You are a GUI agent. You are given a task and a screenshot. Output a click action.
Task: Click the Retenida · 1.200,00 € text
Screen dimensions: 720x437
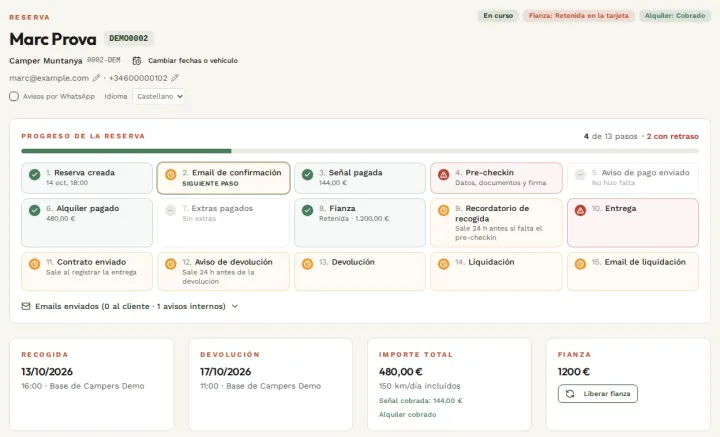[x=354, y=218]
